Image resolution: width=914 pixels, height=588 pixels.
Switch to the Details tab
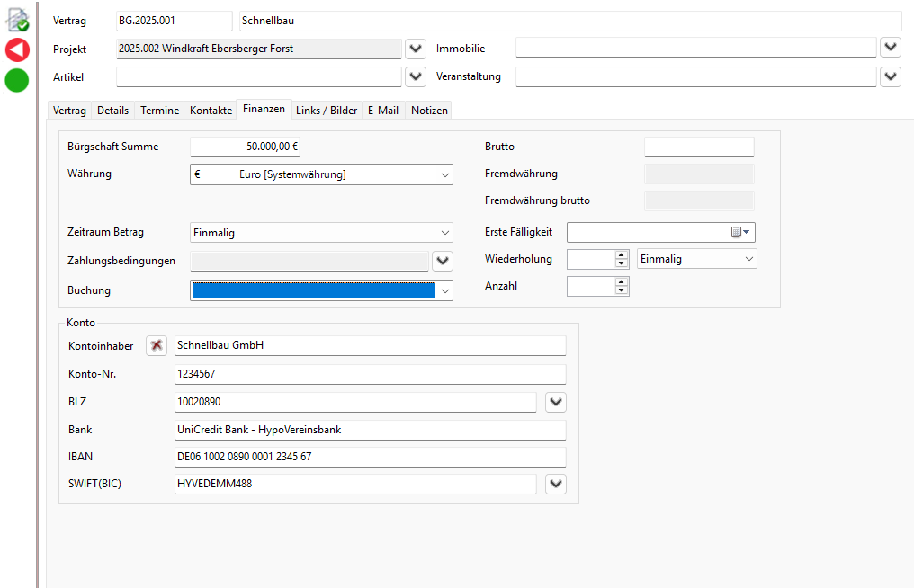click(113, 111)
